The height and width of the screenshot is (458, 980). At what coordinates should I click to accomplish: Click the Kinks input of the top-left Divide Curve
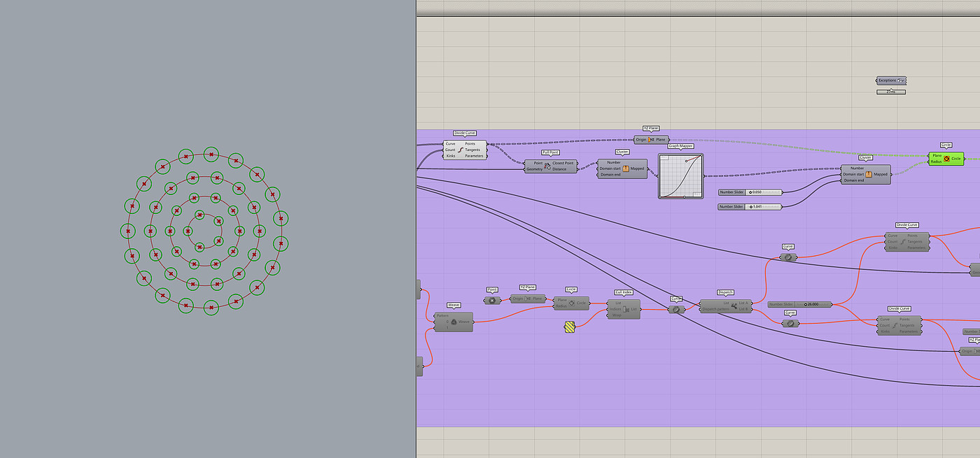tap(450, 156)
